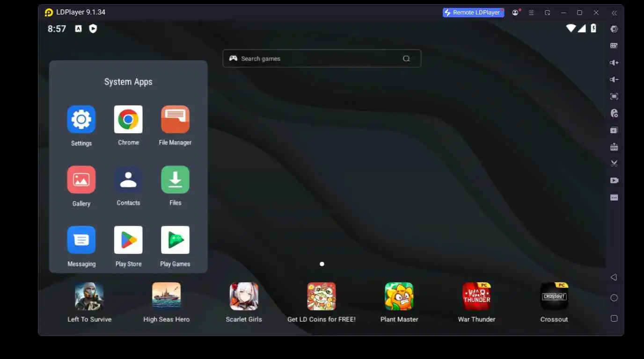Launch Crossout game
The image size is (644, 359).
click(x=554, y=296)
